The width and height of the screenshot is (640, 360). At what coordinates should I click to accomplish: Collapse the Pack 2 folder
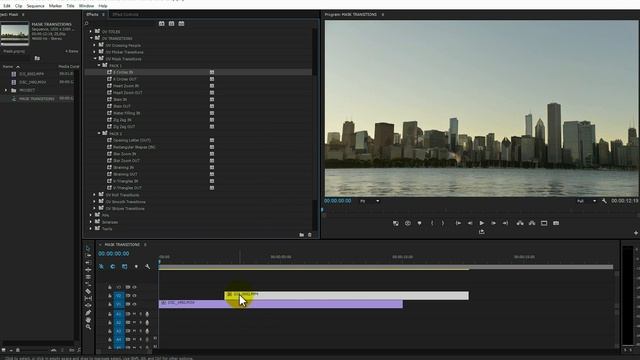pyautogui.click(x=99, y=133)
